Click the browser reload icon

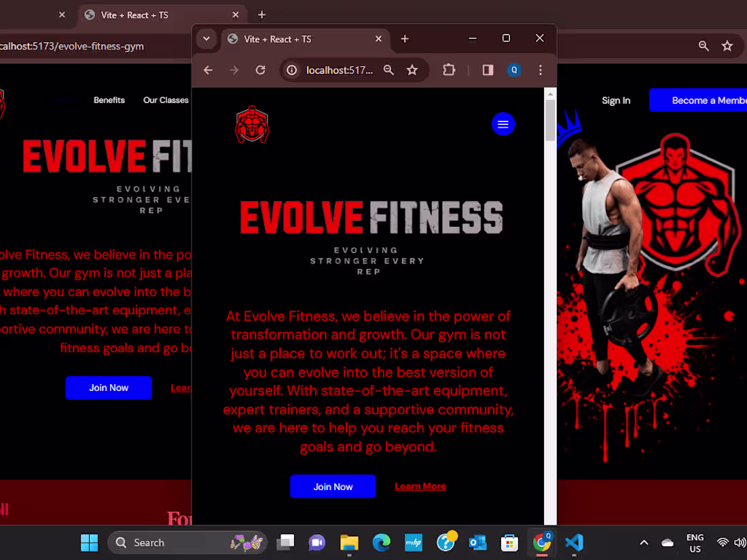[260, 70]
